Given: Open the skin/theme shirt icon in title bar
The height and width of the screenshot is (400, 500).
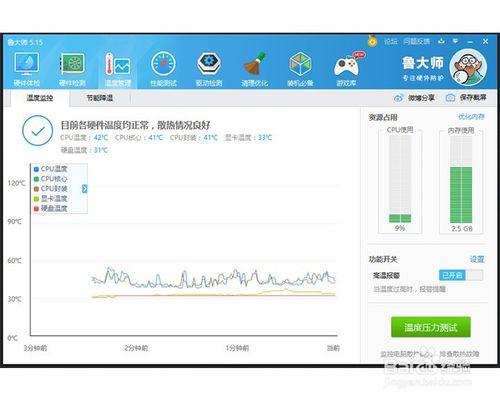Looking at the screenshot, I should (x=442, y=41).
